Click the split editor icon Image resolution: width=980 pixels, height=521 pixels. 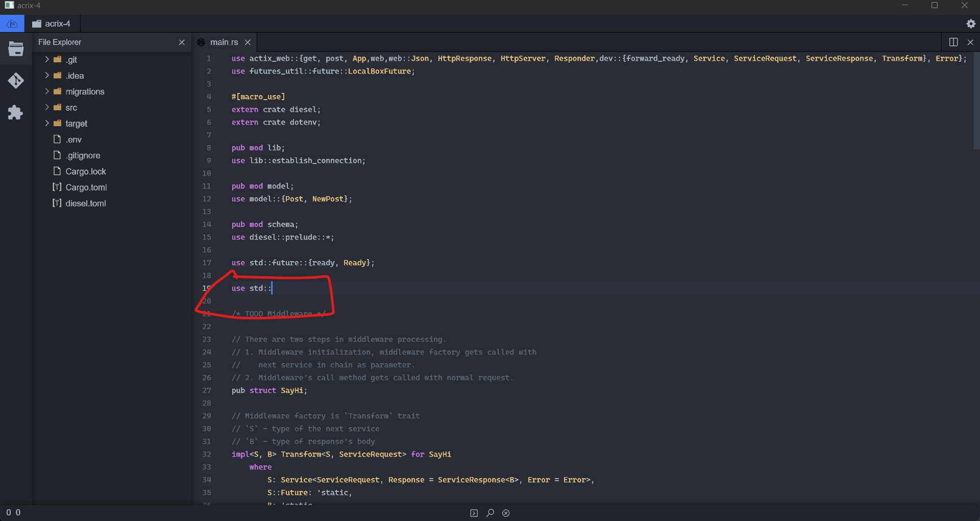[x=953, y=42]
